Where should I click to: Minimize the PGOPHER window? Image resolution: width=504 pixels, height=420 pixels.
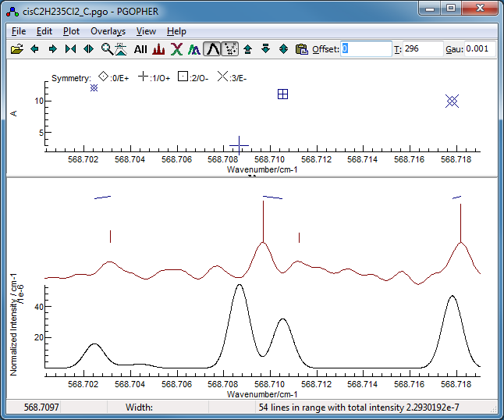[x=430, y=9]
